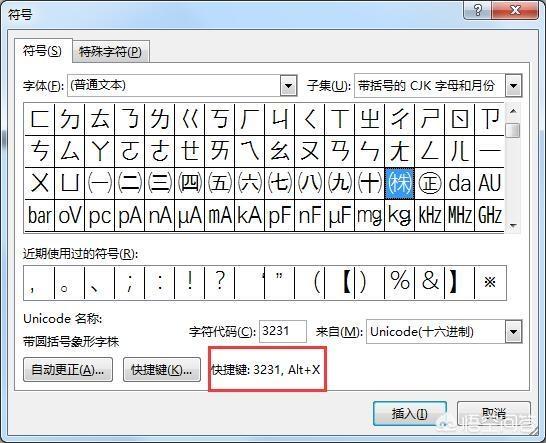The height and width of the screenshot is (443, 546).
Task: Open the 来自 Unicode source dropdown
Action: pyautogui.click(x=514, y=332)
